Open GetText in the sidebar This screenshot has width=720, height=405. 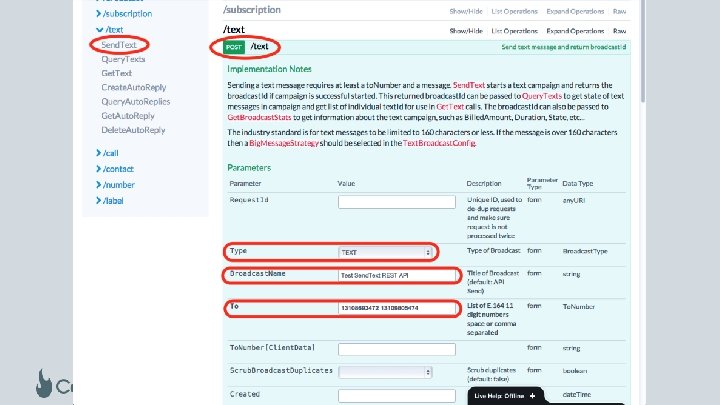117,73
